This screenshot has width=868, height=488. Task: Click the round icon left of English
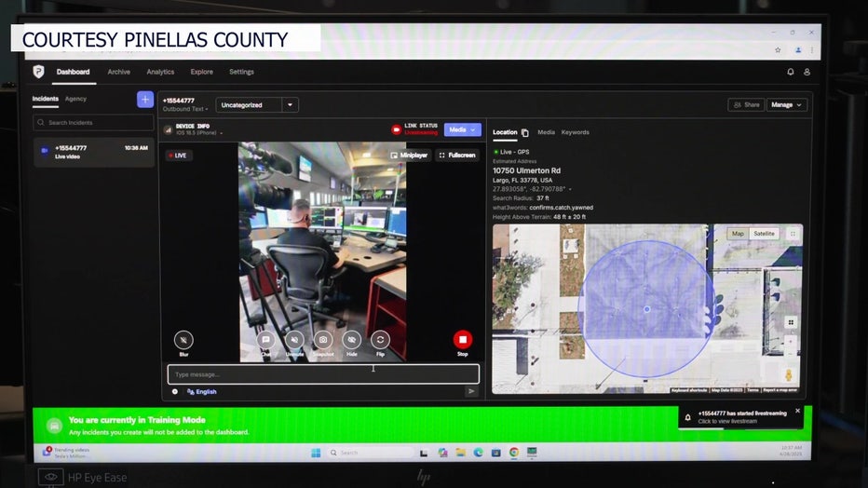[x=175, y=392]
